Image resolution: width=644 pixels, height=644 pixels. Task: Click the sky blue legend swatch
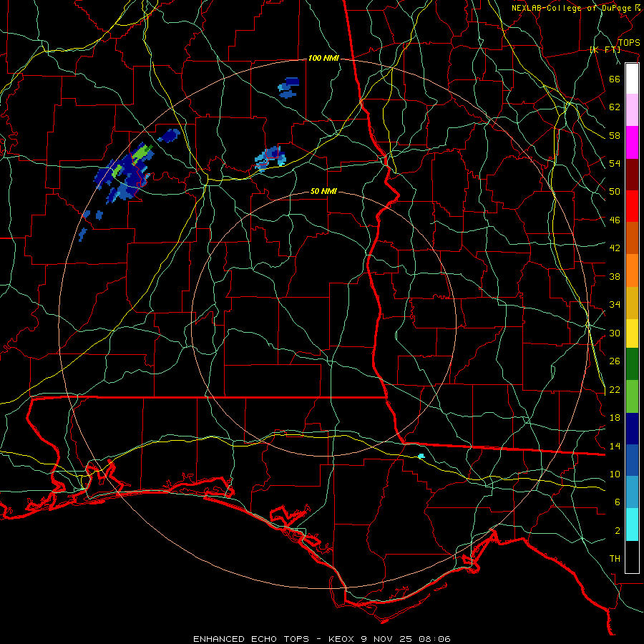coord(632,492)
